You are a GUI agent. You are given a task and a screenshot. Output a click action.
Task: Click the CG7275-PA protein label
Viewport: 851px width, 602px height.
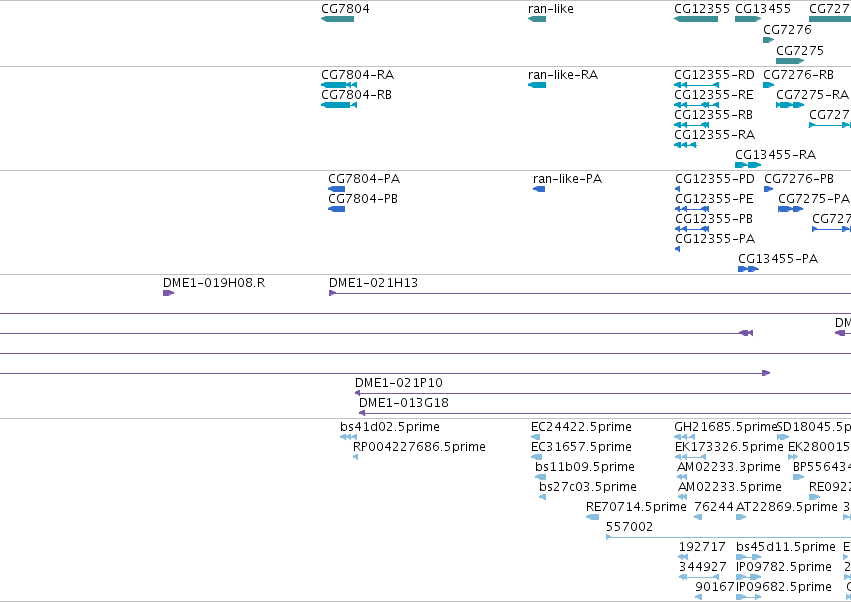click(814, 199)
